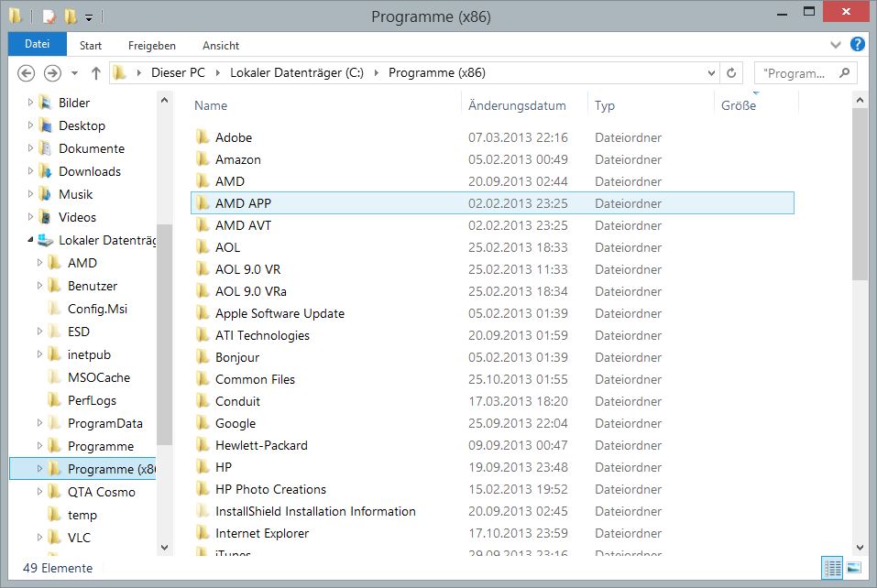Click the Amazon folder icon
877x588 pixels.
[203, 159]
